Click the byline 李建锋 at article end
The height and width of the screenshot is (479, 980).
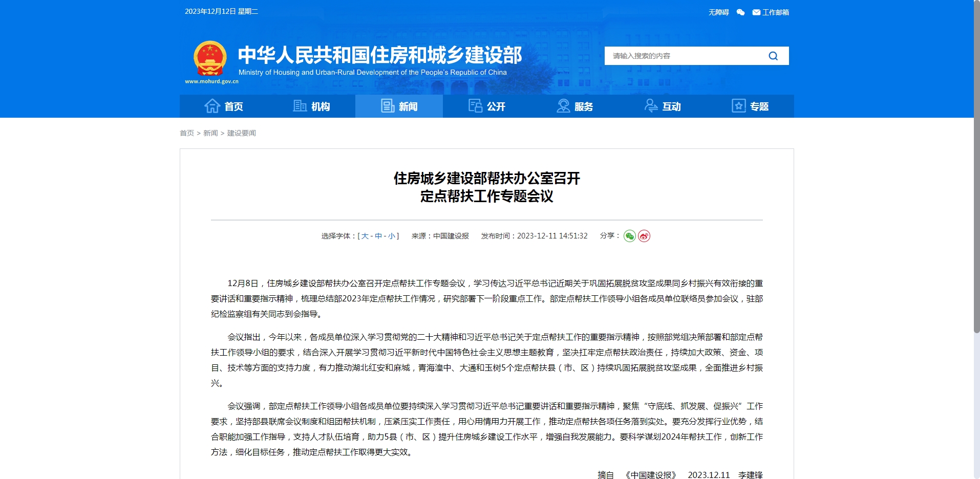(750, 475)
